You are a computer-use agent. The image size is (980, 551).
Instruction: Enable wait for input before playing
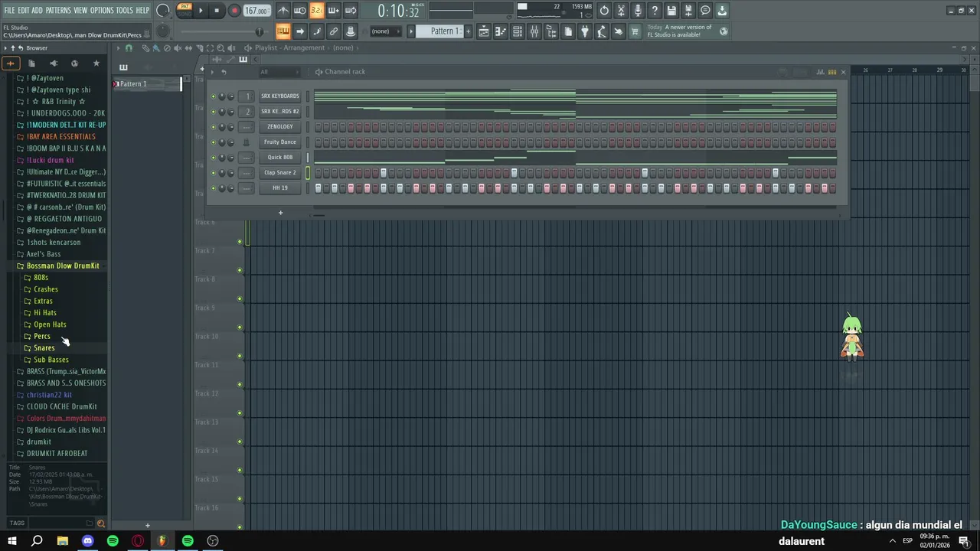click(x=300, y=11)
